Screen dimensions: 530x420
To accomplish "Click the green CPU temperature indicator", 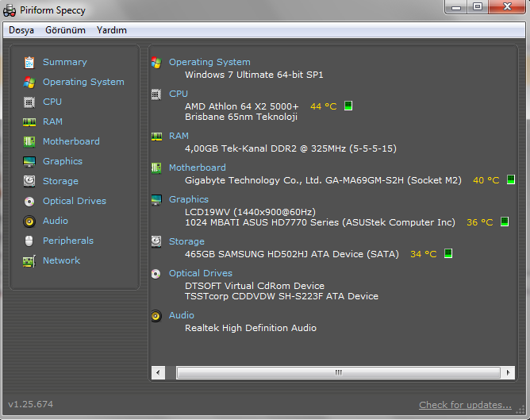I will click(348, 106).
